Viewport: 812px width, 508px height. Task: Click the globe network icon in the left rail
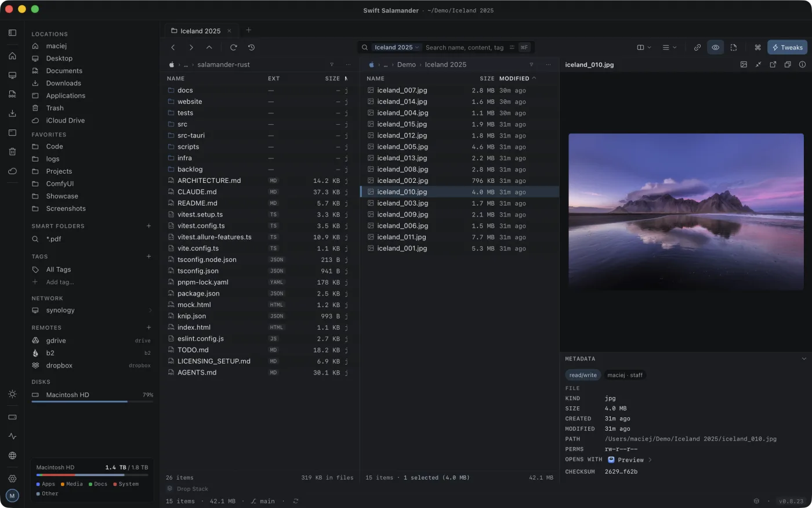click(x=12, y=456)
